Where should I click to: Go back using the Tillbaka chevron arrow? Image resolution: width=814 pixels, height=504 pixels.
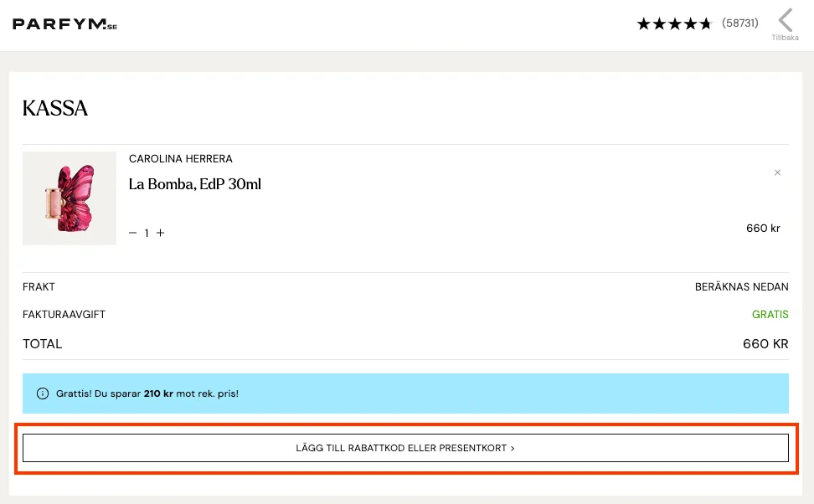tap(785, 20)
